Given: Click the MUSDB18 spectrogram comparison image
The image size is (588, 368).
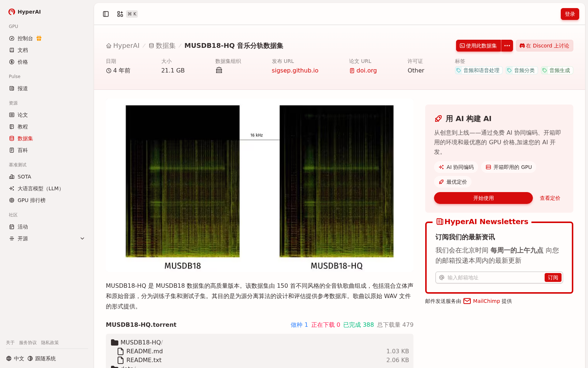Looking at the screenshot, I should [259, 185].
